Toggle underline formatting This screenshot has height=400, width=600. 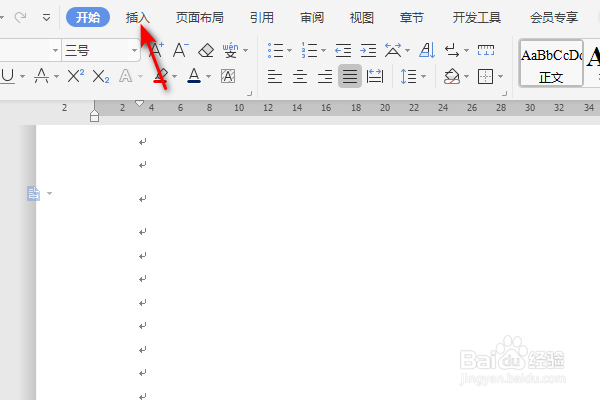coord(8,76)
